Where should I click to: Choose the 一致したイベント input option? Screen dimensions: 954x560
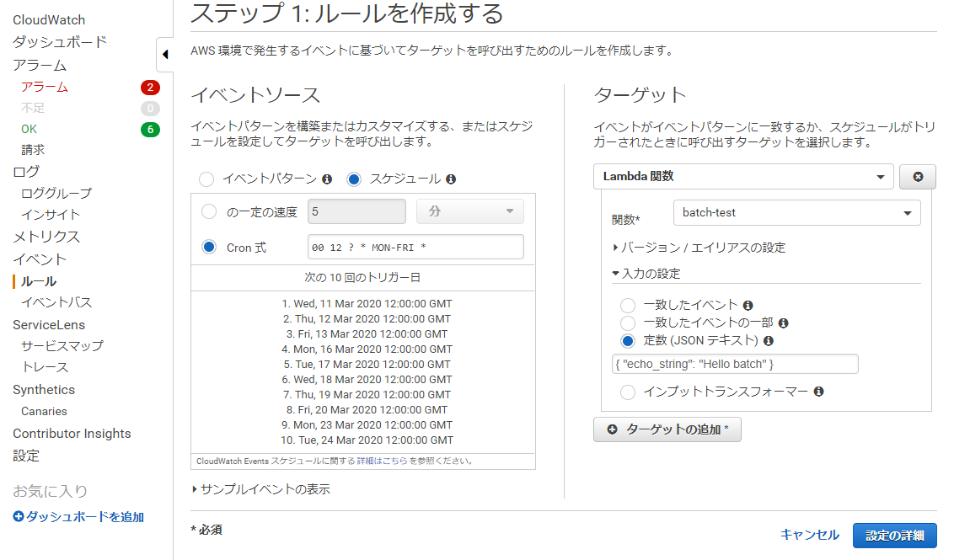pos(628,305)
